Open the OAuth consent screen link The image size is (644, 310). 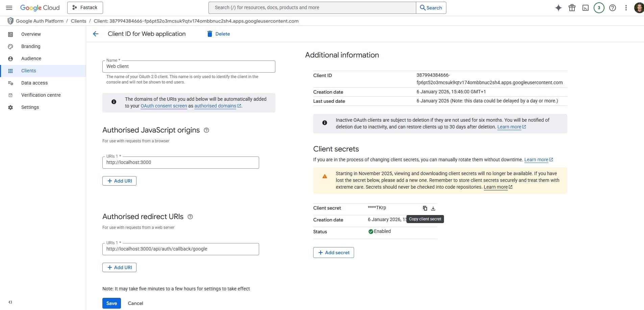click(164, 106)
